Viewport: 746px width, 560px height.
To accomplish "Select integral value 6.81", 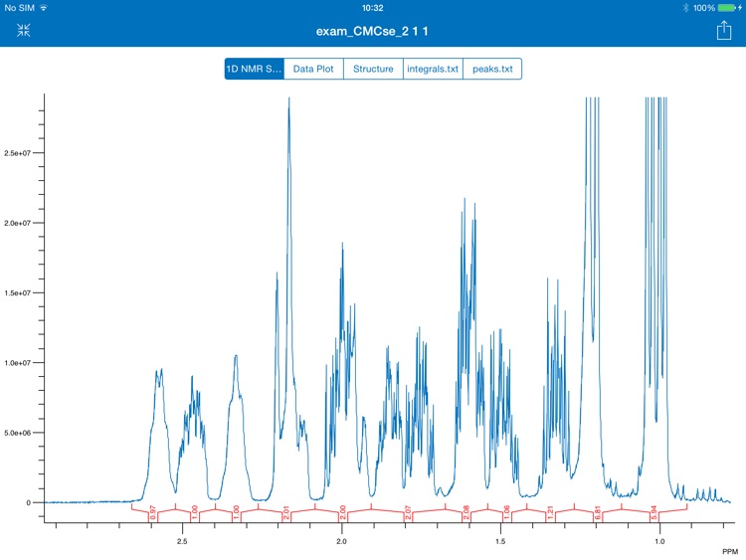I will 598,512.
